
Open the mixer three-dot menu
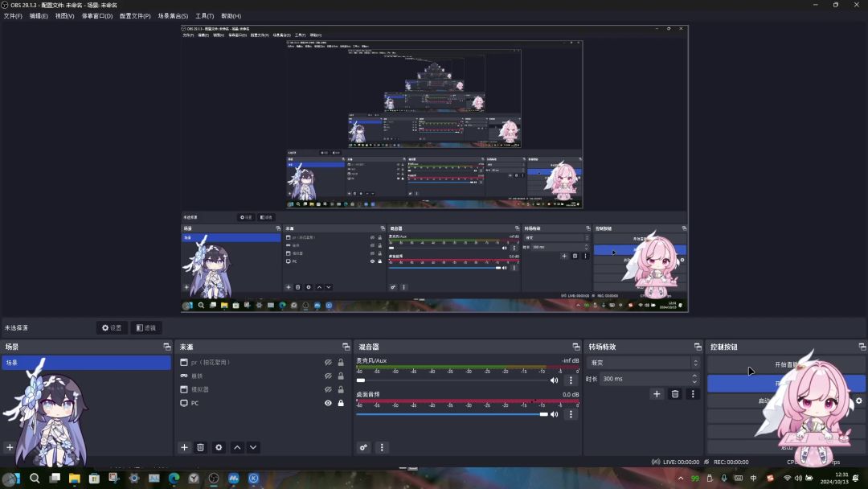(382, 447)
